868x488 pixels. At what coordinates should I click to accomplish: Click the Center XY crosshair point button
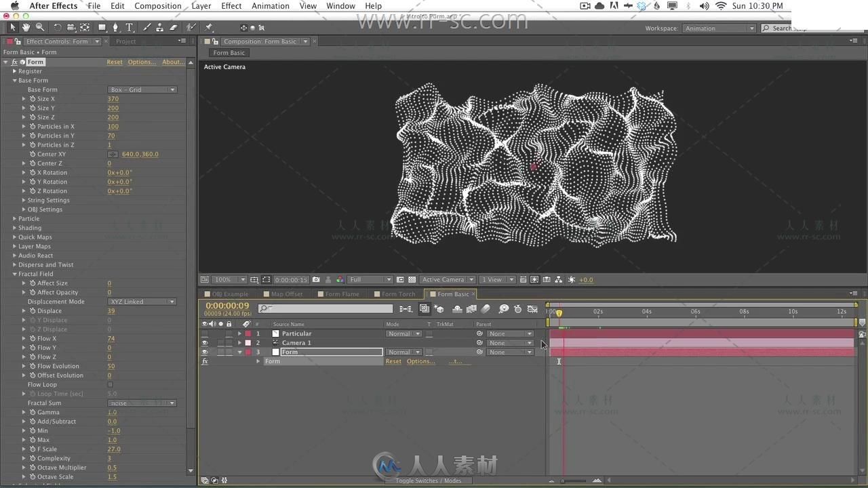(113, 154)
